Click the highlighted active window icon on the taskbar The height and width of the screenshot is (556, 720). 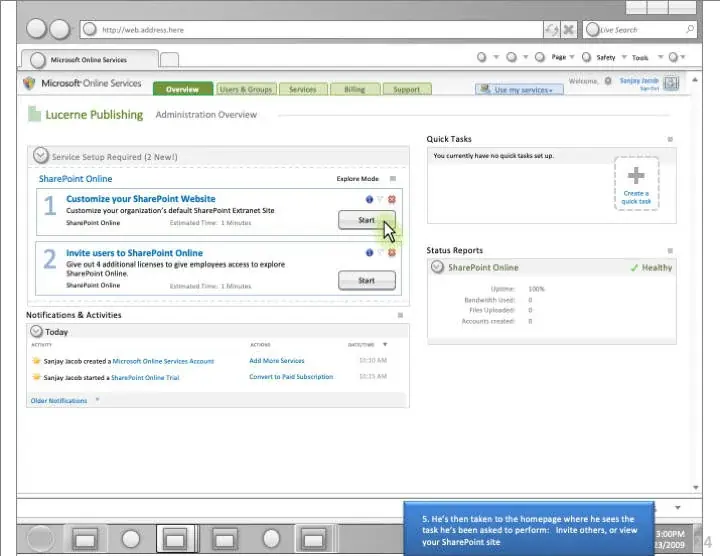tap(175, 539)
